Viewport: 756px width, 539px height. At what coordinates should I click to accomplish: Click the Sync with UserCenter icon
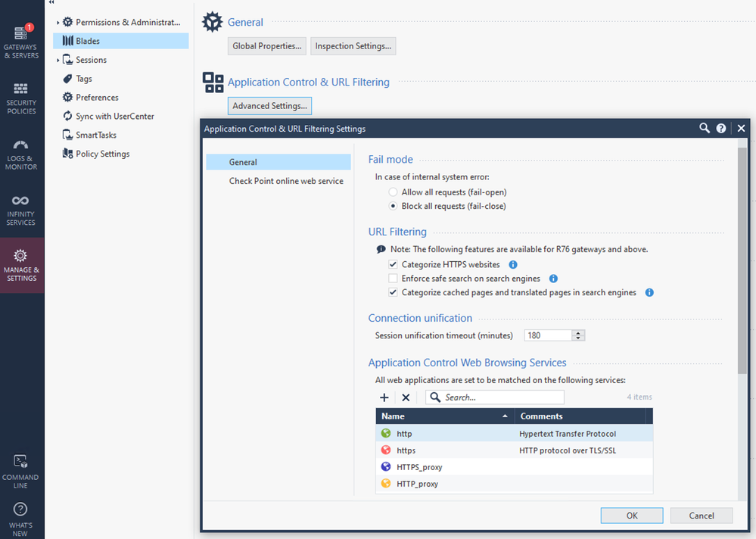tap(67, 116)
